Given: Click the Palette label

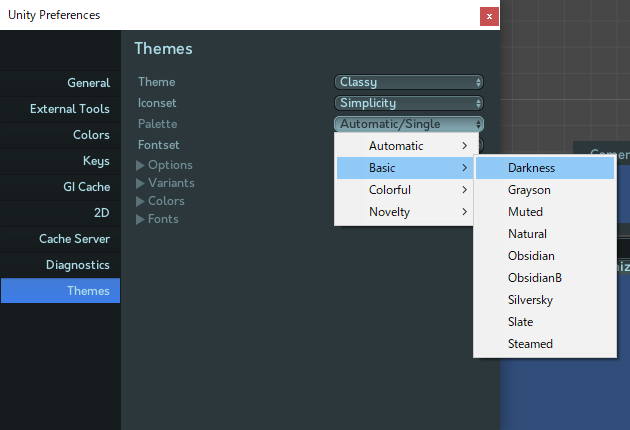Looking at the screenshot, I should [x=158, y=124].
